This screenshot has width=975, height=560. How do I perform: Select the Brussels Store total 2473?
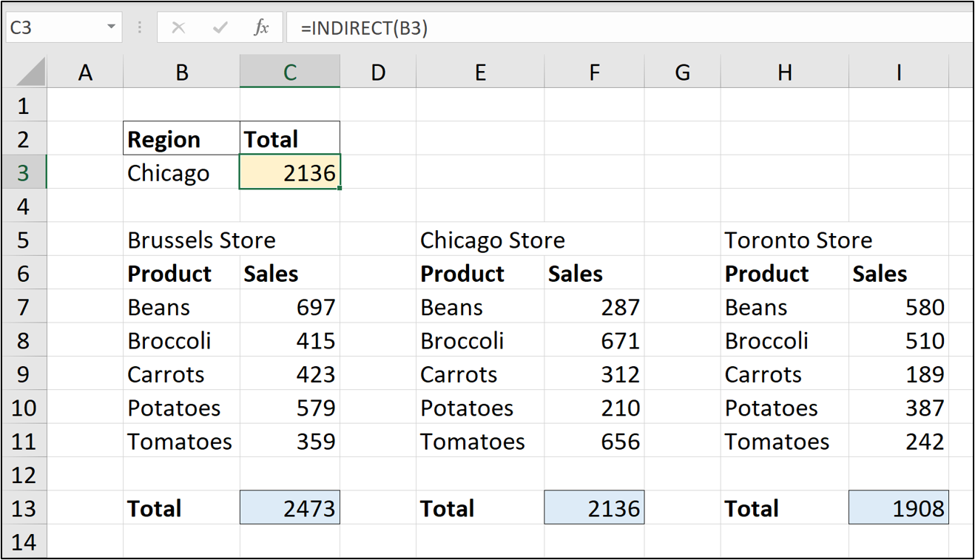(289, 508)
